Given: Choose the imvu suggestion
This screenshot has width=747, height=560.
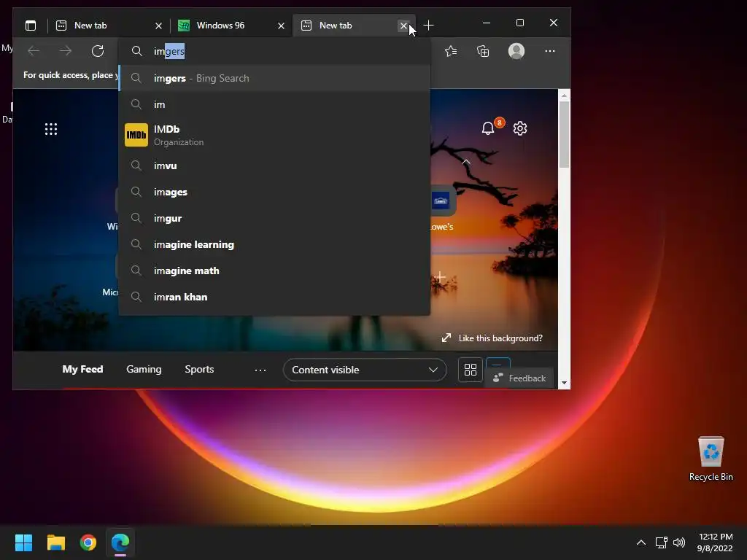Looking at the screenshot, I should point(274,166).
